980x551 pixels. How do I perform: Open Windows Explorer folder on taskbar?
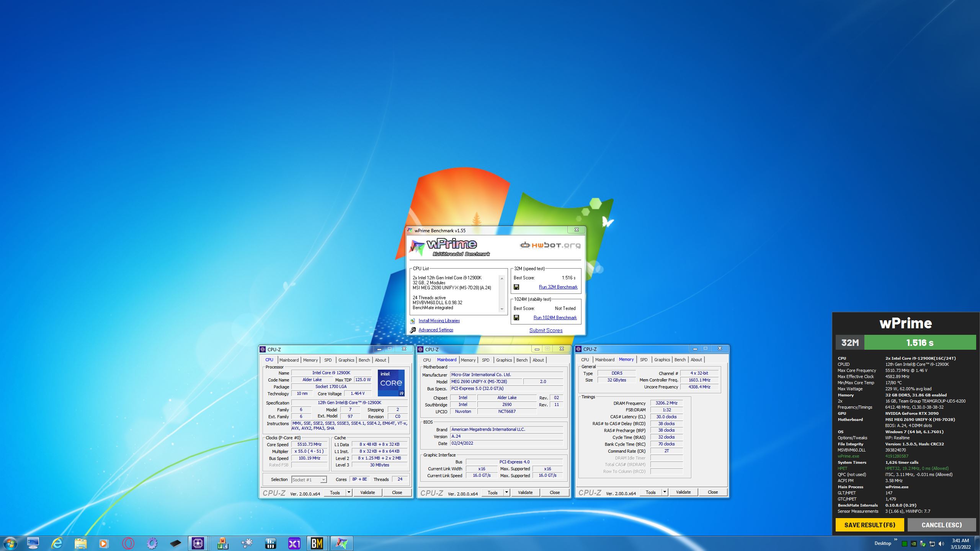point(80,543)
